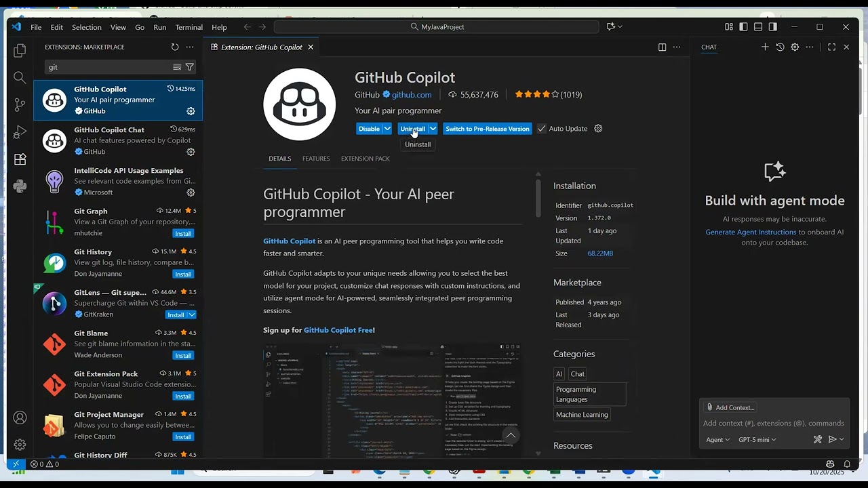Close the Extension: GitHub Copilot tab
Viewport: 868px width, 488px height.
(x=311, y=47)
